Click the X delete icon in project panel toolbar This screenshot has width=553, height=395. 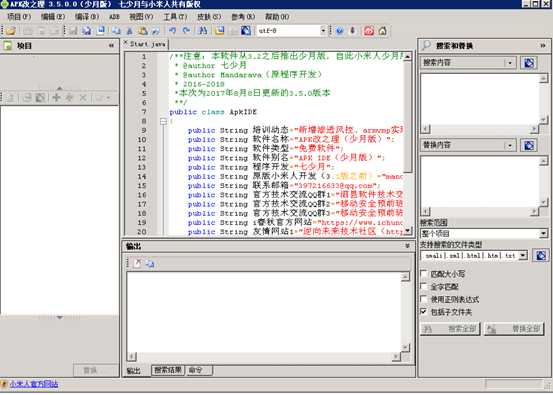click(83, 97)
